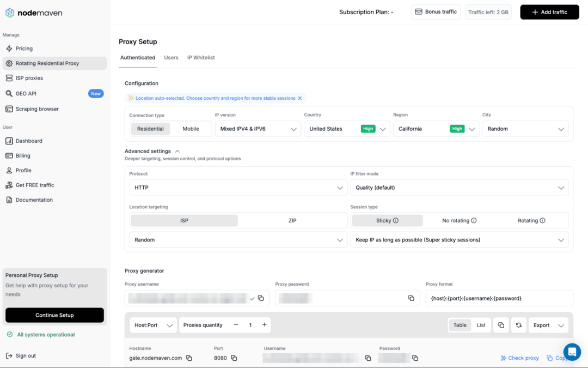Open the Region dropdown California
This screenshot has width=588, height=368.
click(436, 129)
